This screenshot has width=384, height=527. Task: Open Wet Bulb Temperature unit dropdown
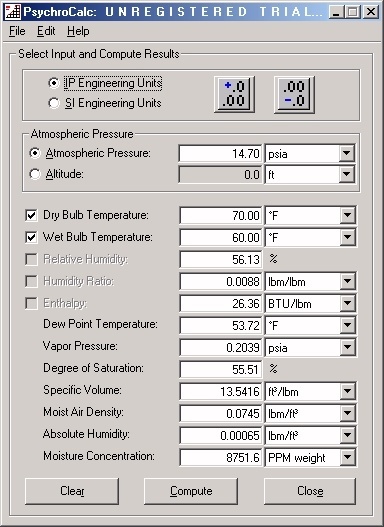347,237
